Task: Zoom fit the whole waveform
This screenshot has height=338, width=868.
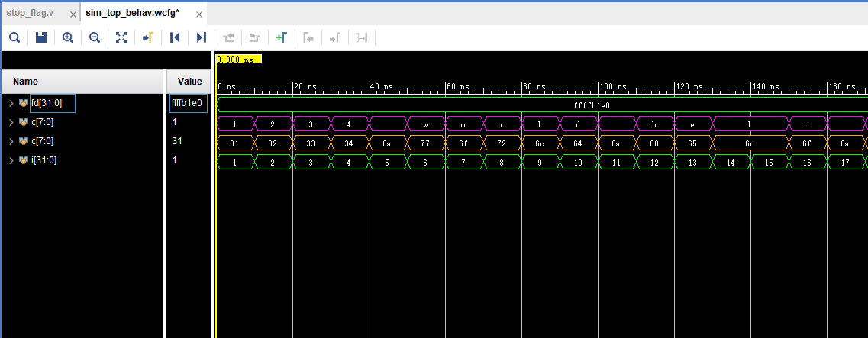Action: pyautogui.click(x=121, y=37)
